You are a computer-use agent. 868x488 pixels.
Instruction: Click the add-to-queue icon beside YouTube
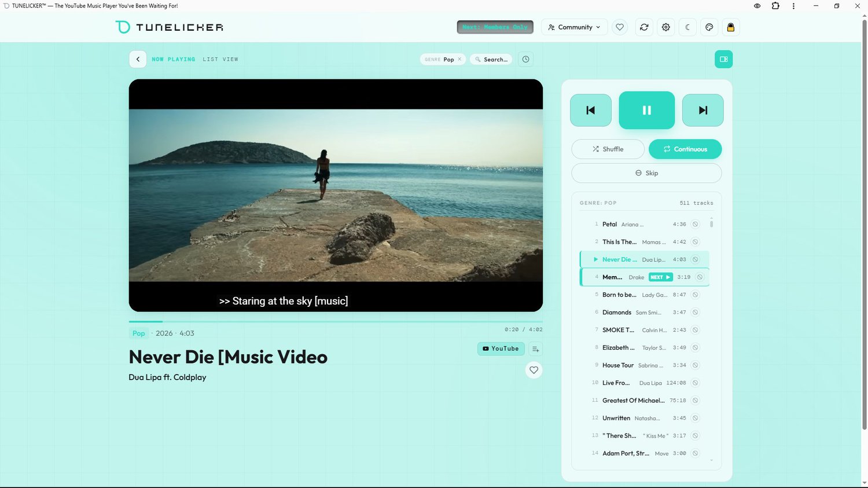(x=535, y=349)
